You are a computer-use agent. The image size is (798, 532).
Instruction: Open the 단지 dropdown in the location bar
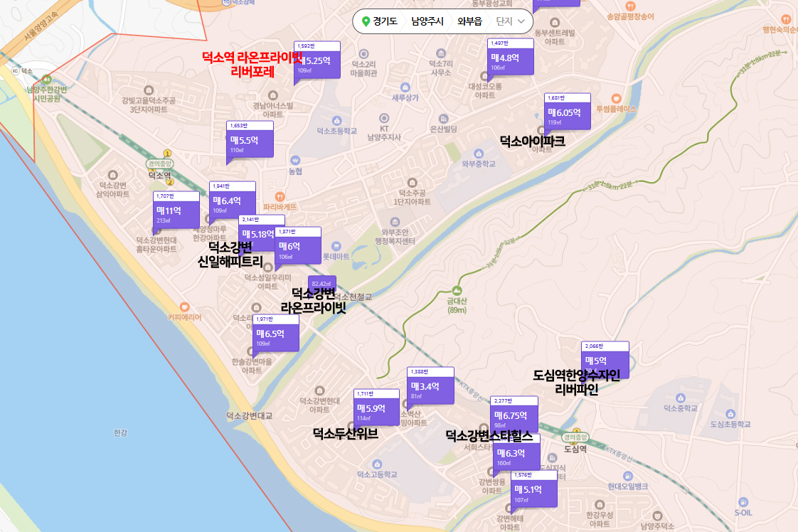pyautogui.click(x=511, y=21)
